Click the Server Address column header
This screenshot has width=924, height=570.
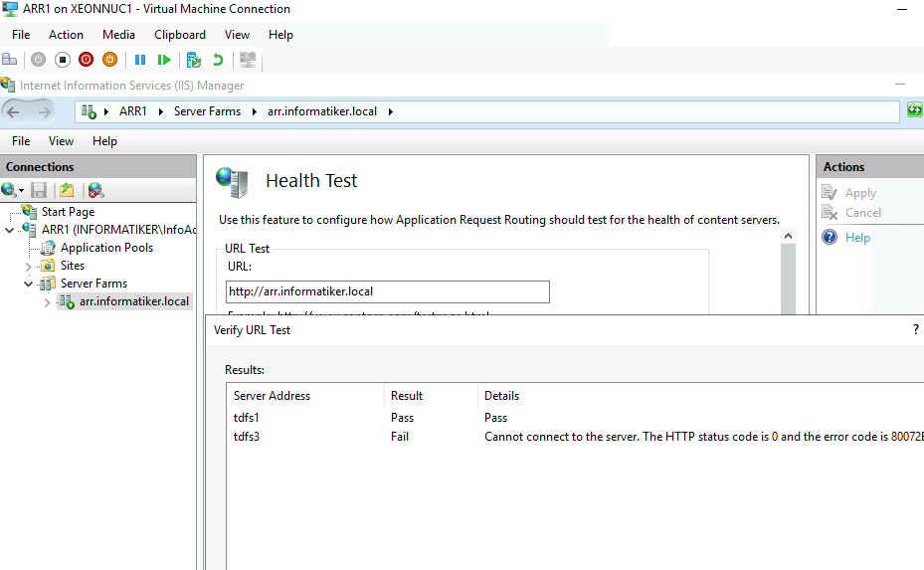point(305,396)
